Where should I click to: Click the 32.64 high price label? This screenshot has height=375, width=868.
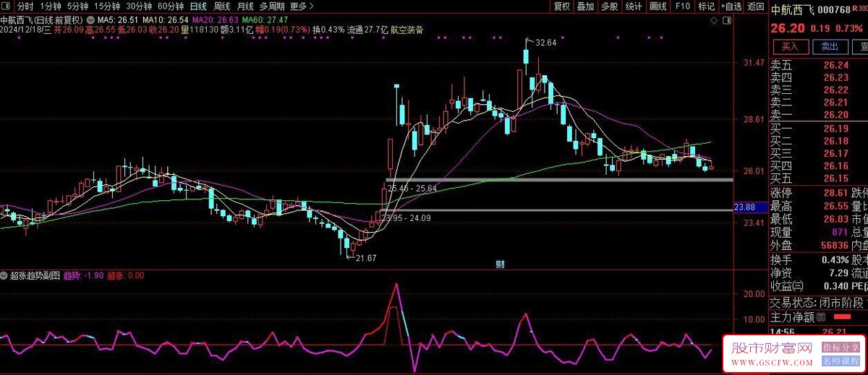(x=546, y=43)
